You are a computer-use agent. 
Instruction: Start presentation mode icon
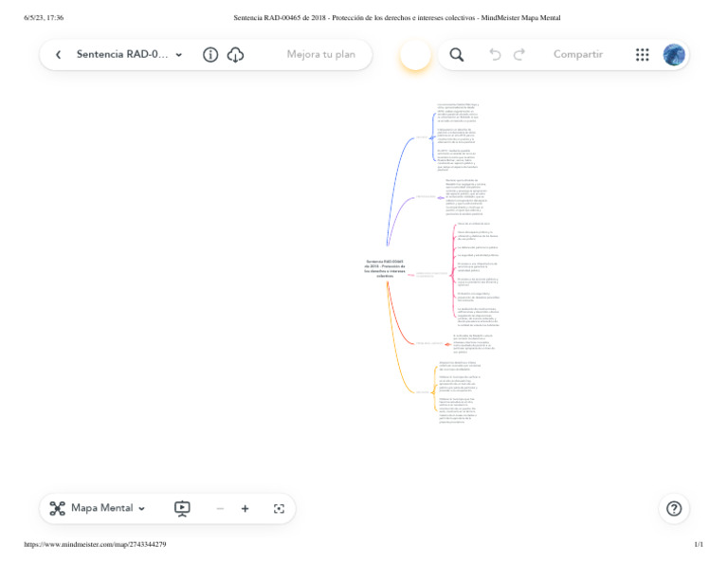(182, 509)
